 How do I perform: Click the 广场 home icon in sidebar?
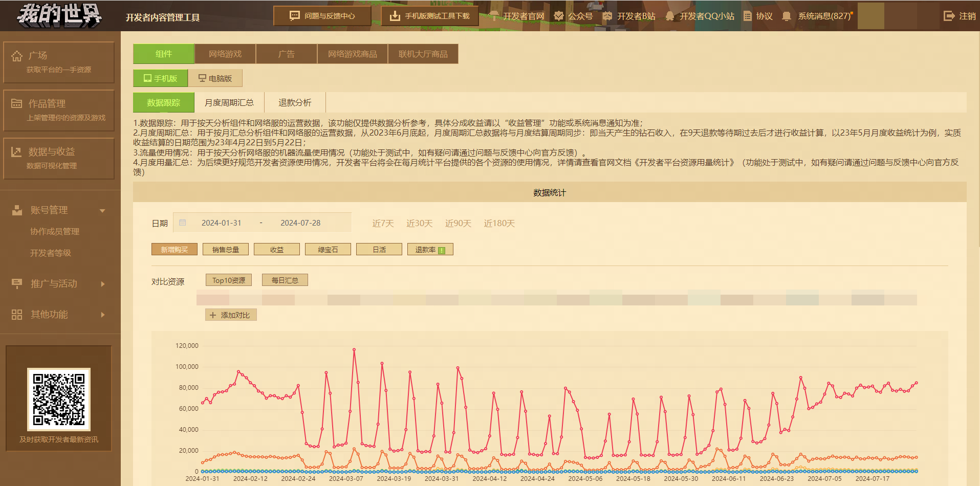click(17, 56)
